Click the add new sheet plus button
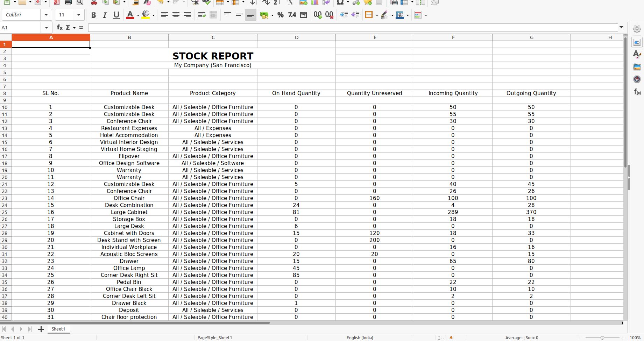644x341 pixels. (41, 329)
